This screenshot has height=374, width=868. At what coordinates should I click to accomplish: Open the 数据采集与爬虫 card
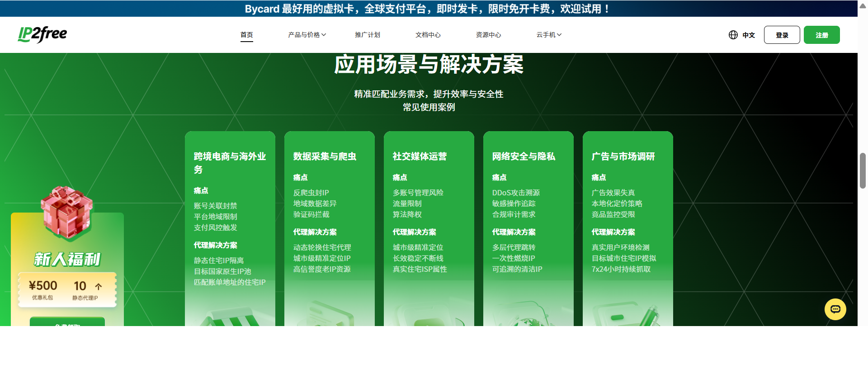click(x=330, y=228)
